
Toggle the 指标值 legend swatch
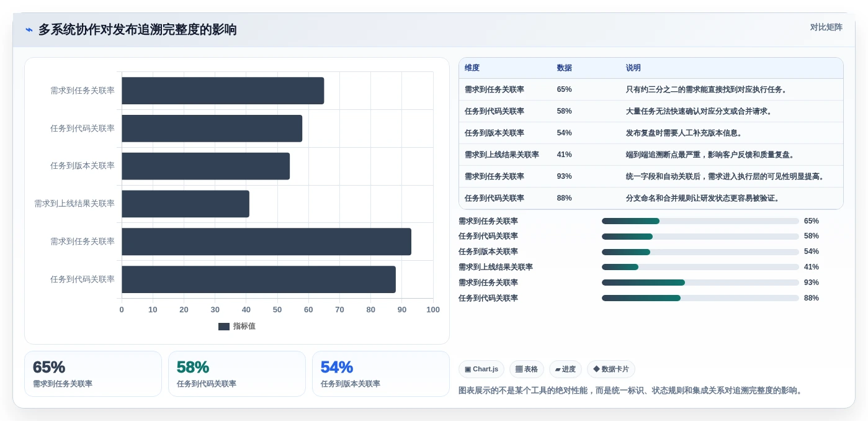pyautogui.click(x=224, y=327)
